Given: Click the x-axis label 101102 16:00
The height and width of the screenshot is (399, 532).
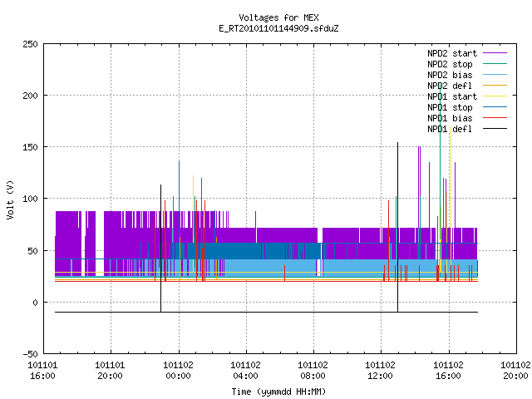Looking at the screenshot, I should 448,371.
